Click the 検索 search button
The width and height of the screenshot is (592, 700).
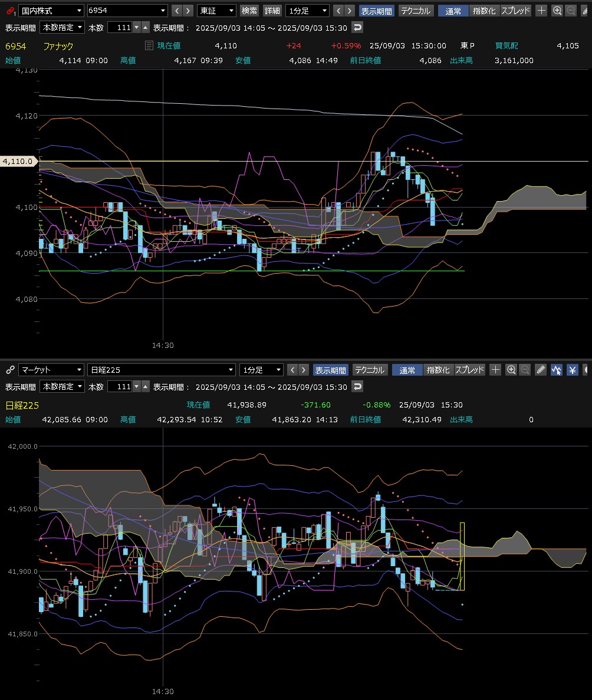[x=249, y=10]
